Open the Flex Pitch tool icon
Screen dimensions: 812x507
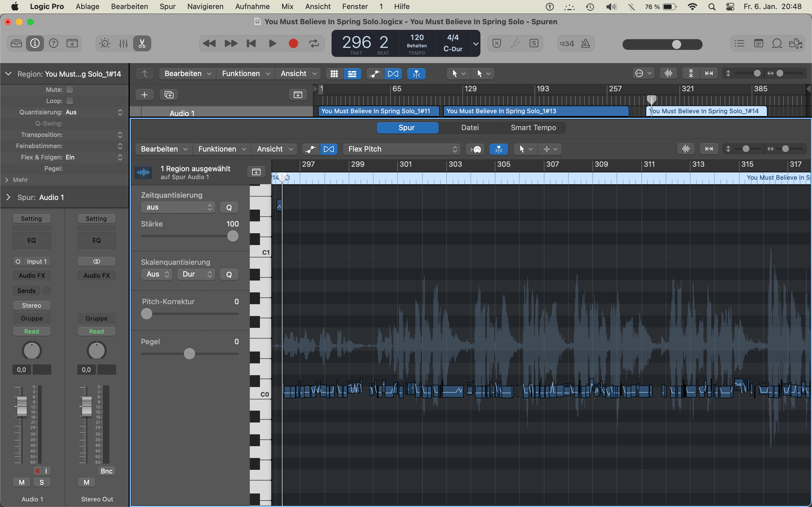pyautogui.click(x=329, y=149)
